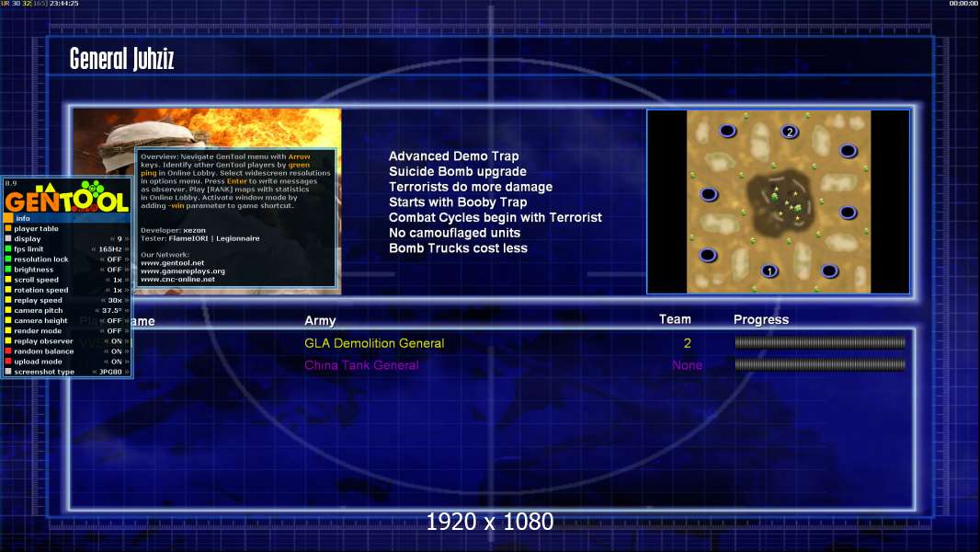
Task: Click the Progress column header
Action: [x=760, y=319]
